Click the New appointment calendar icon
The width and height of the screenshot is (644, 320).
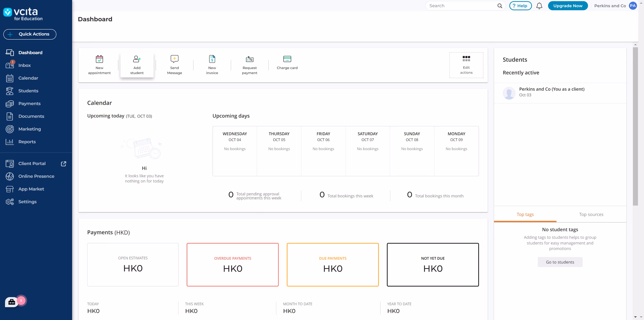(x=99, y=59)
